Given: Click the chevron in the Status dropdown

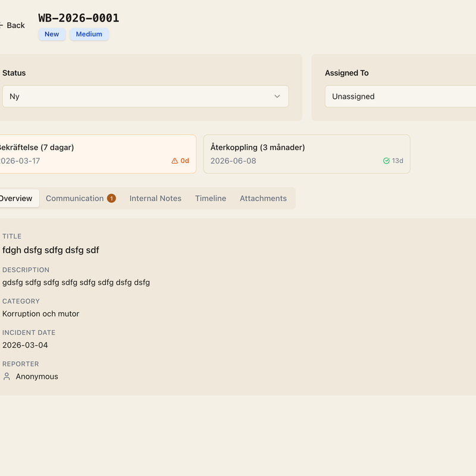Looking at the screenshot, I should 277,96.
